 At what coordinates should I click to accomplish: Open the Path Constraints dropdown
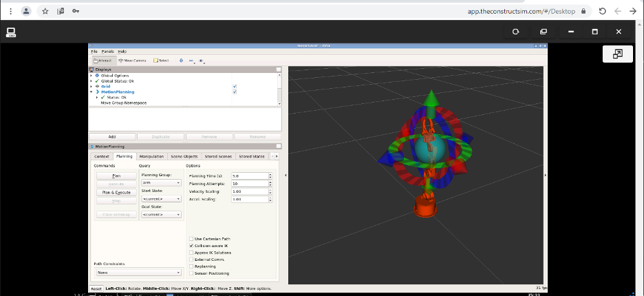pyautogui.click(x=139, y=273)
